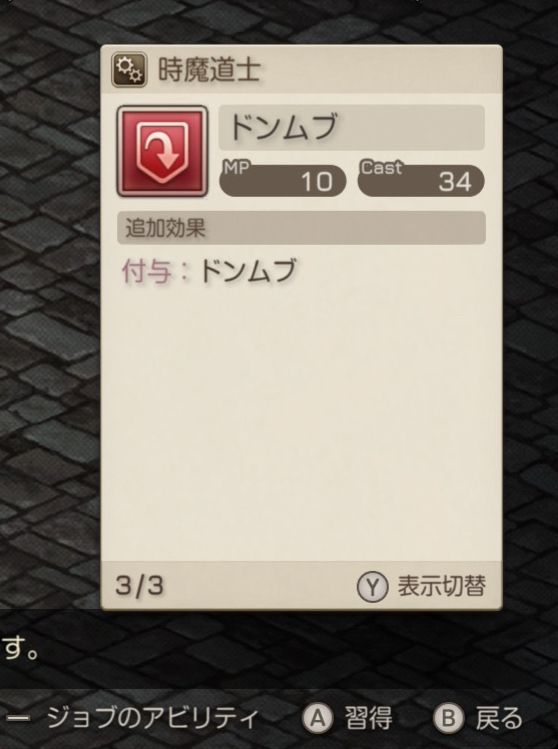Select the ドンムブ ability name field
Image resolution: width=558 pixels, height=749 pixels.
click(352, 128)
